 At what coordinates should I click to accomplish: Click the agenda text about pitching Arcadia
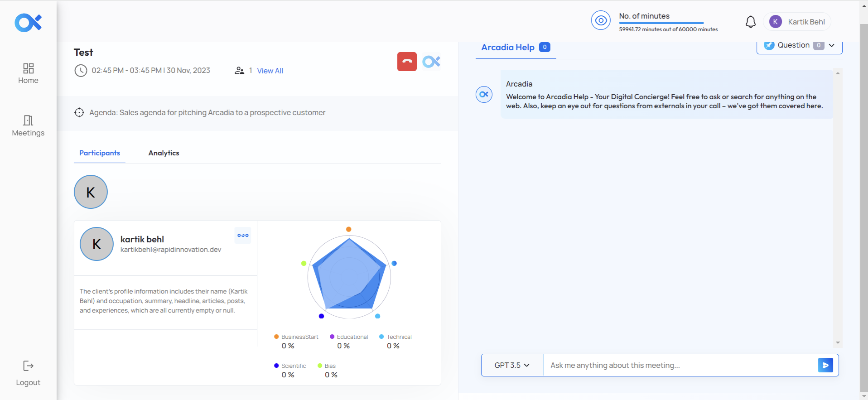pyautogui.click(x=207, y=112)
